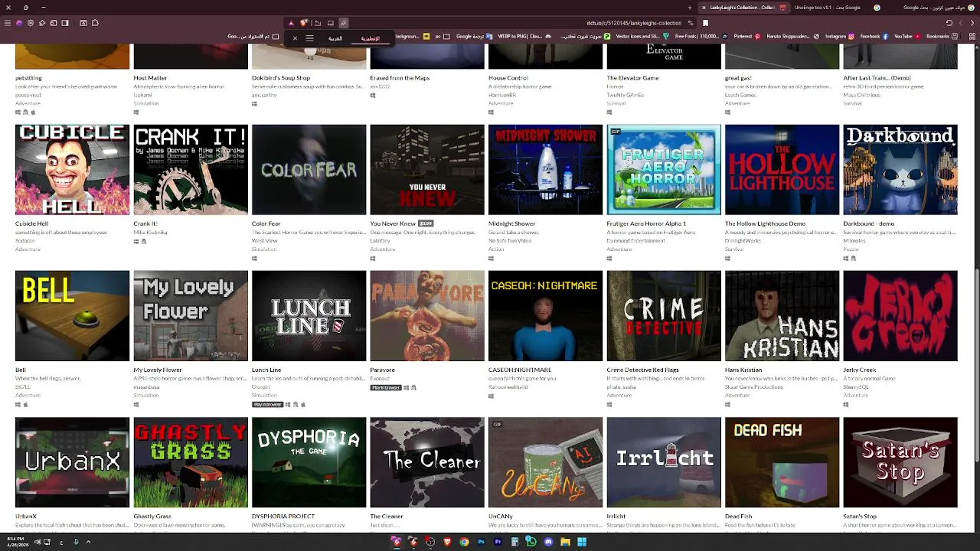Open the Pinterest bookmark
980x551 pixels.
tap(746, 36)
